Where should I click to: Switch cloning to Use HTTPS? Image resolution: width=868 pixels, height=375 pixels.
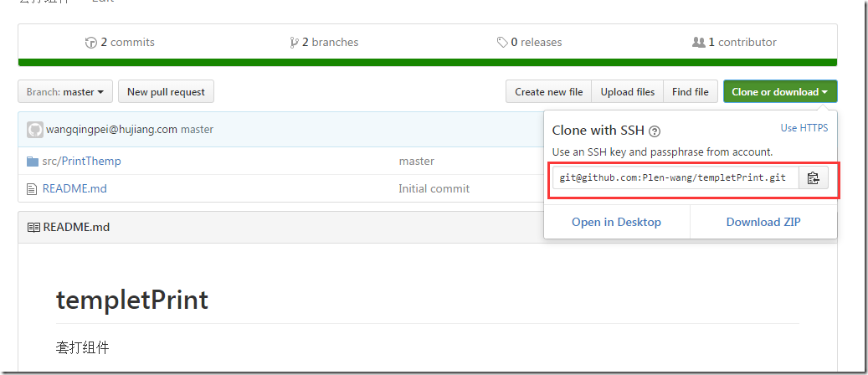click(x=804, y=128)
